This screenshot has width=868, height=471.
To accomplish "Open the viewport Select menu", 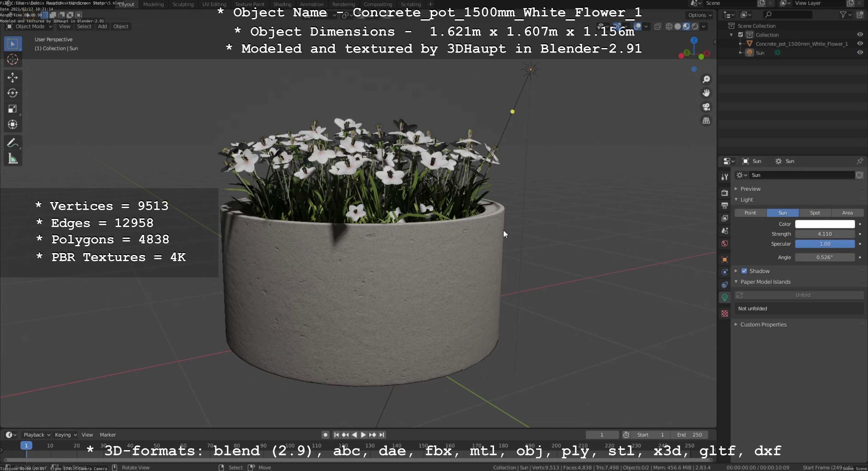I will pyautogui.click(x=84, y=26).
